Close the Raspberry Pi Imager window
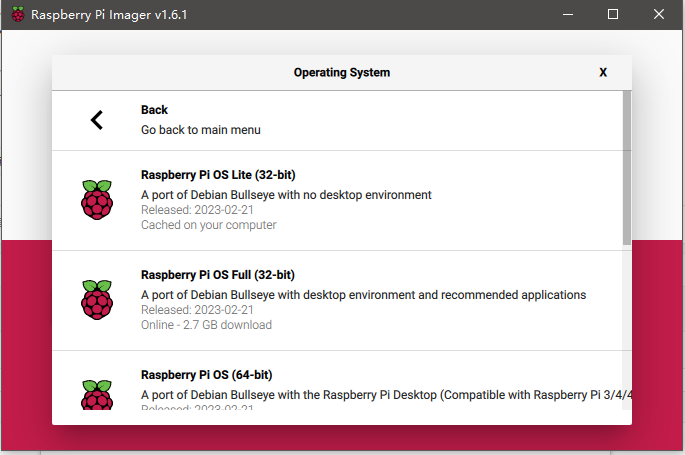This screenshot has height=455, width=685. (x=659, y=14)
